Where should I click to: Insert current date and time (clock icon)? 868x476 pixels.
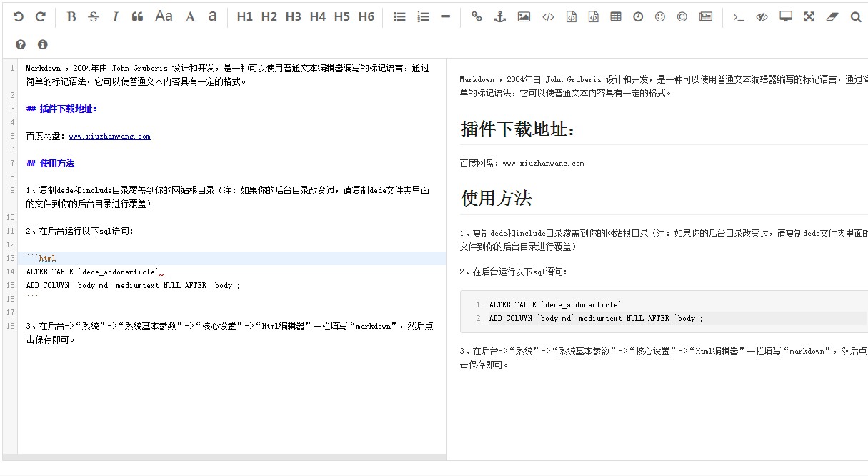point(637,16)
